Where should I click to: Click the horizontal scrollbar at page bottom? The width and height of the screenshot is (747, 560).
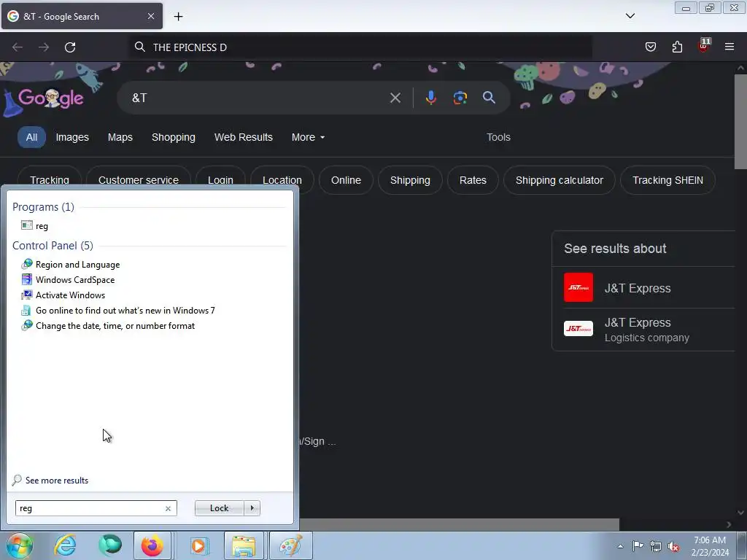pos(460,525)
